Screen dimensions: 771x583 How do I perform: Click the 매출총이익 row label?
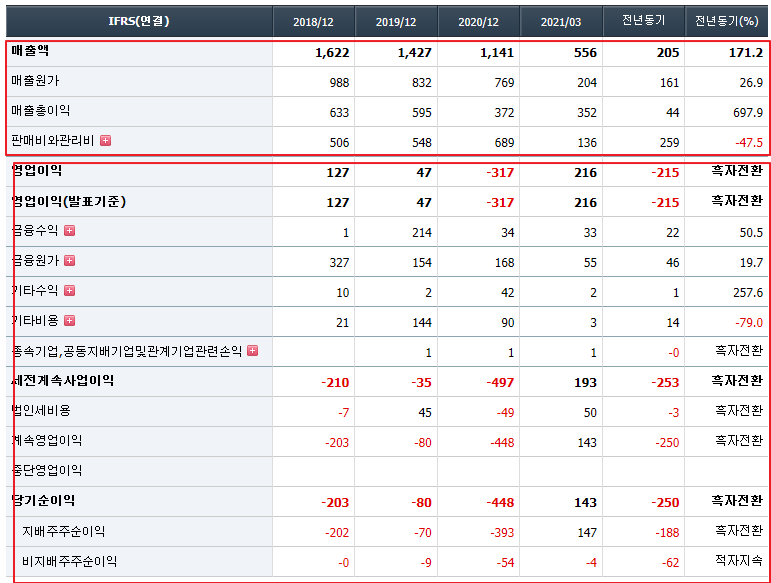coord(41,111)
